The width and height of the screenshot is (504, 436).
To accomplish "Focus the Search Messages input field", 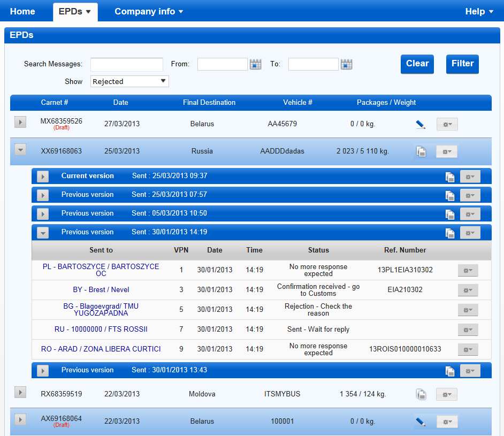I will 127,64.
